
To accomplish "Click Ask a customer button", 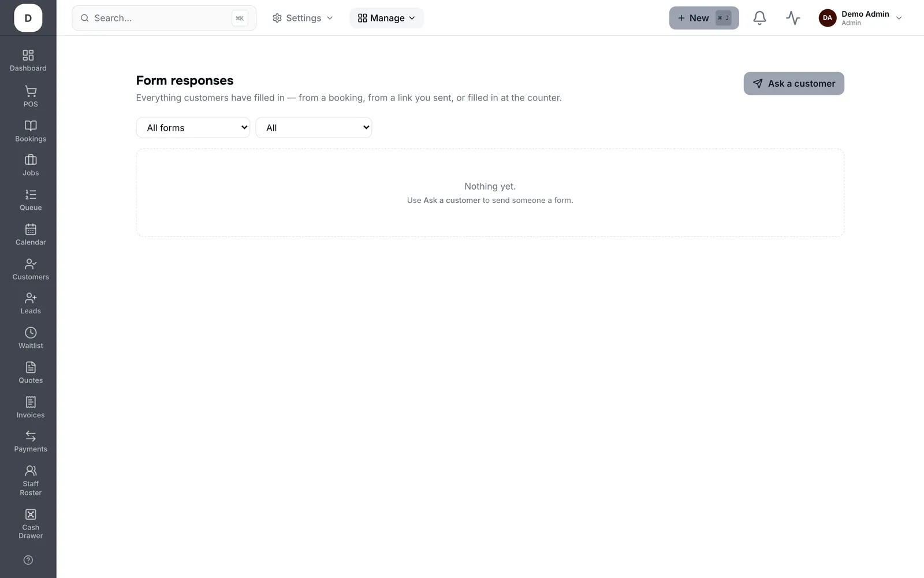I will 793,83.
